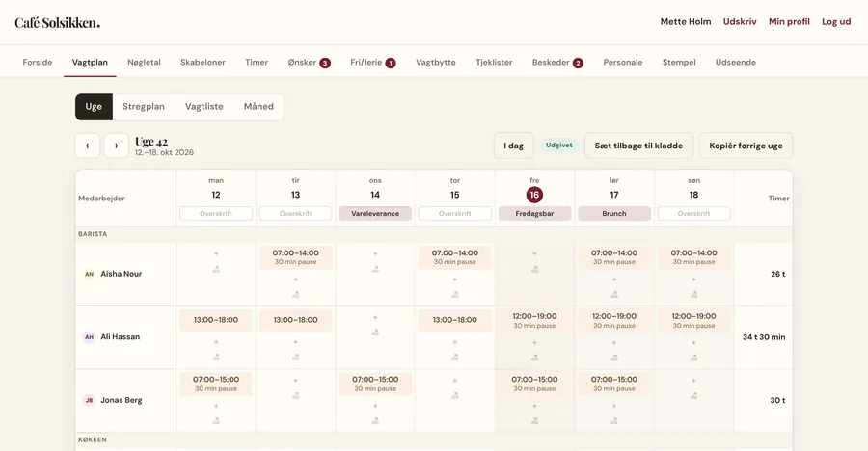Open Min profil link
Viewport: 868px width, 451px height.
click(x=789, y=21)
